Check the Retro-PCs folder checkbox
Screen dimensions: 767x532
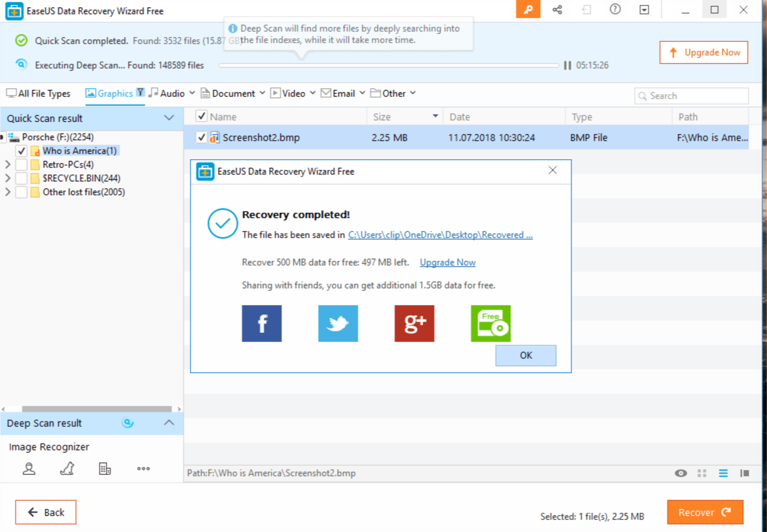point(21,164)
